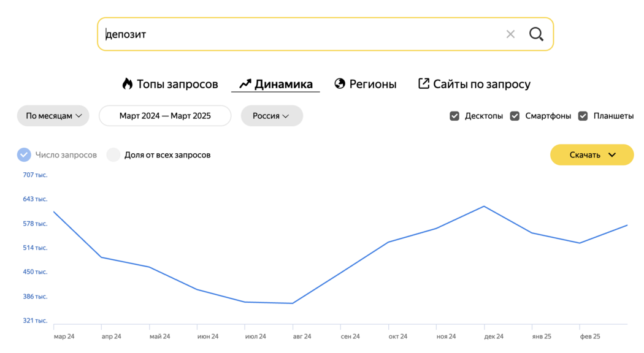The image size is (644, 353).
Task: Click the globe icon beside Регионы
Action: point(340,84)
